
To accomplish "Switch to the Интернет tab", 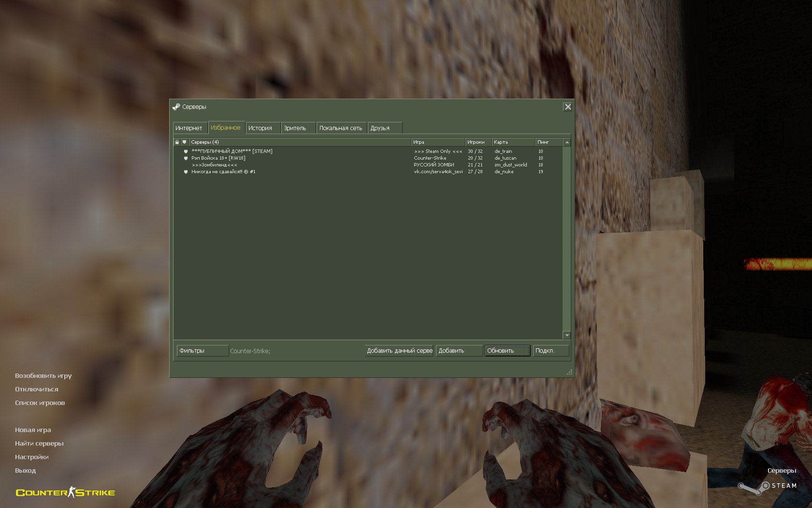I will pyautogui.click(x=190, y=128).
